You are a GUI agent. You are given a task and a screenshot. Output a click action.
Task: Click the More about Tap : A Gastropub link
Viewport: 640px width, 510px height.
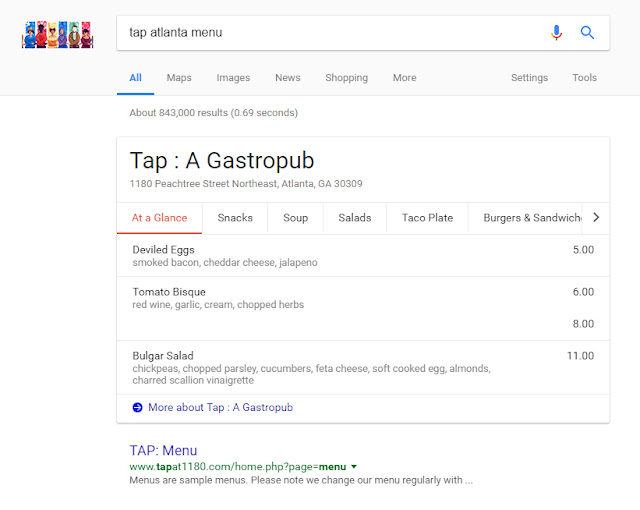coord(220,407)
